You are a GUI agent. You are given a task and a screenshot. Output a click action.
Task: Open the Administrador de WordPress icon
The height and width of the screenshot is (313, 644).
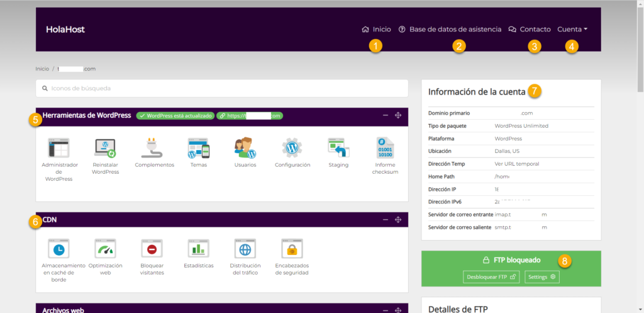(58, 148)
